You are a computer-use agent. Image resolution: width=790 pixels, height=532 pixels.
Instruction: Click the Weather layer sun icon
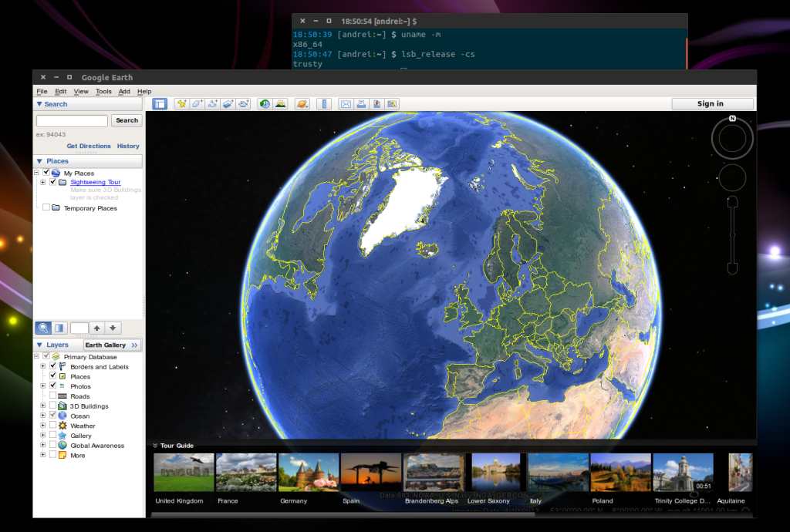point(62,426)
